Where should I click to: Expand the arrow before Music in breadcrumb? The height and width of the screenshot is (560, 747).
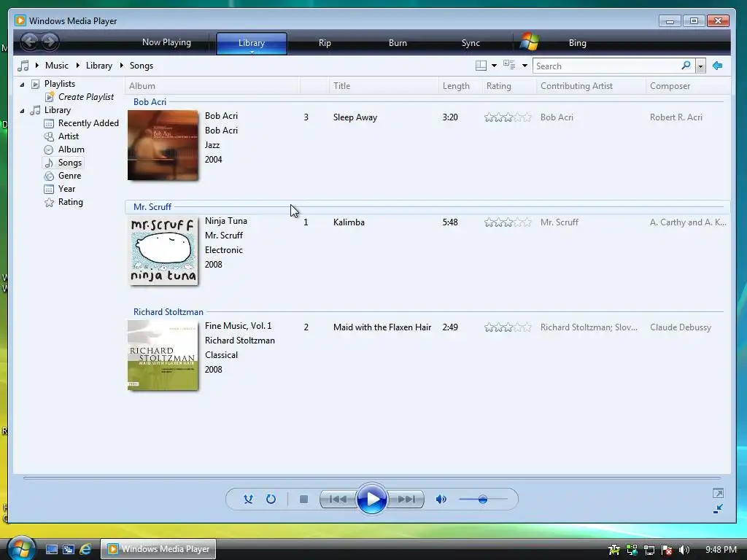36,65
